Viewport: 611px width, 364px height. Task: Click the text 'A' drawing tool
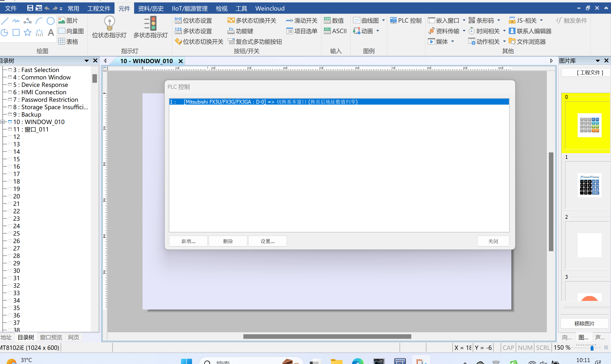click(51, 32)
